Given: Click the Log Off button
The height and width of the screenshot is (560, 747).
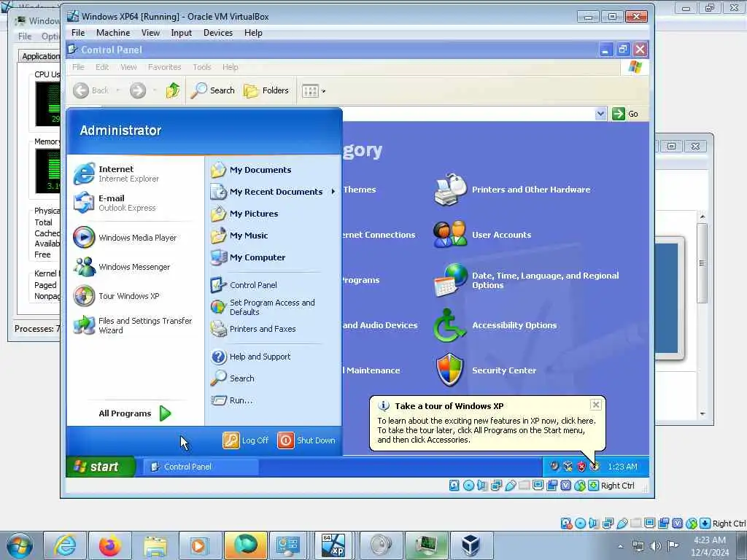Looking at the screenshot, I should coord(246,440).
